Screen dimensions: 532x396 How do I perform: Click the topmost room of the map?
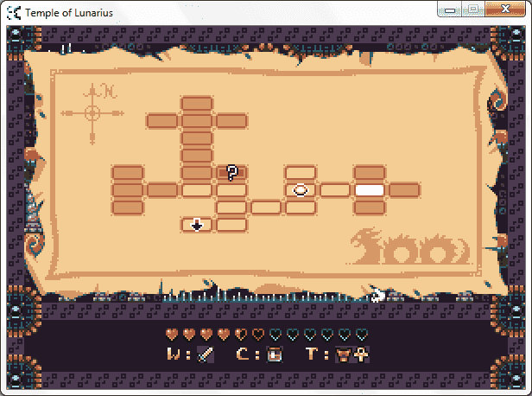[x=197, y=104]
